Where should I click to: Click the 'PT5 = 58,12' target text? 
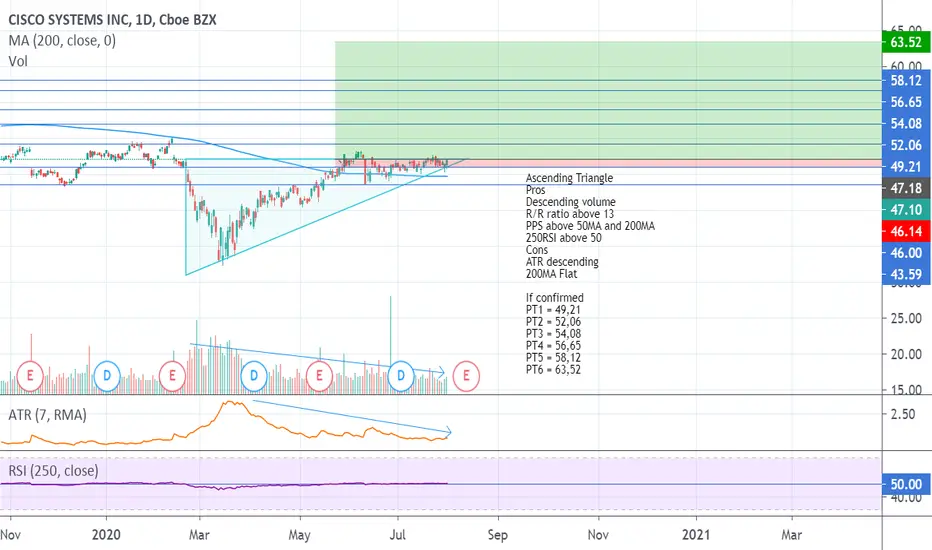[x=553, y=357]
